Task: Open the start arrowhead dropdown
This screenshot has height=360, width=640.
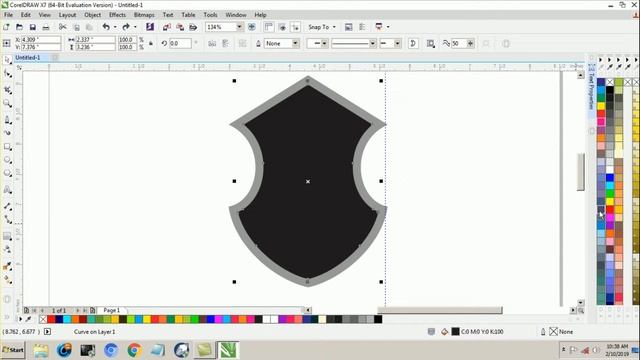Action: (324, 43)
